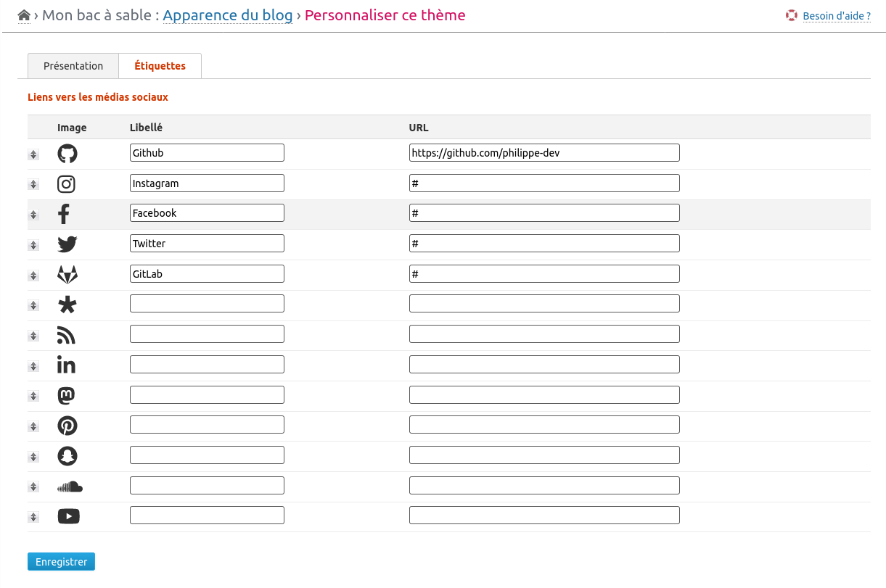Grab the reorder handle for Twitter row
Image resolution: width=886 pixels, height=588 pixels.
(x=33, y=245)
